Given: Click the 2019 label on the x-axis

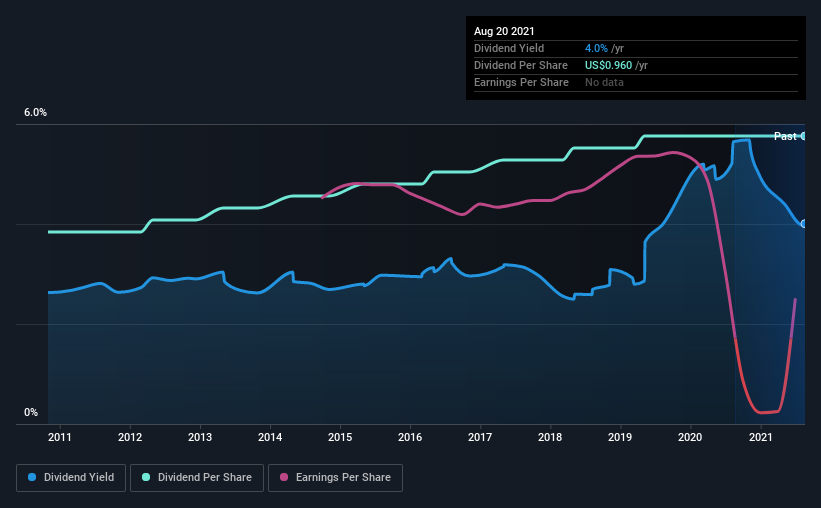Looking at the screenshot, I should tap(620, 437).
